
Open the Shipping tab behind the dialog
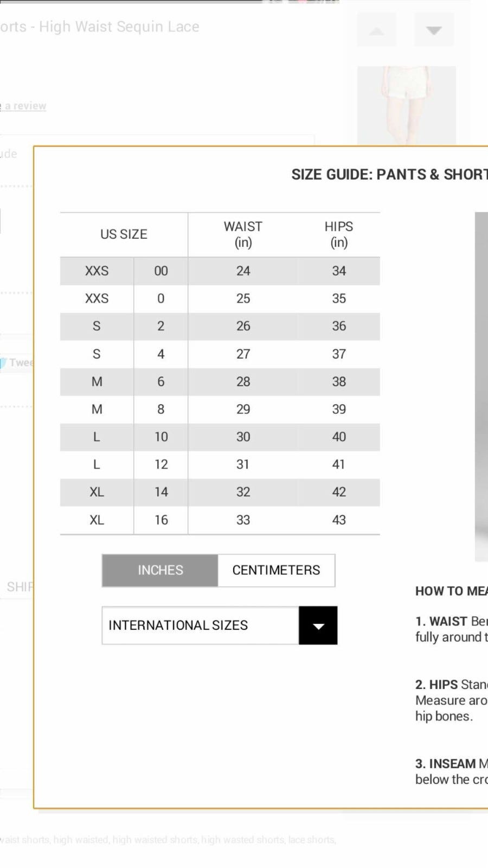coord(20,587)
